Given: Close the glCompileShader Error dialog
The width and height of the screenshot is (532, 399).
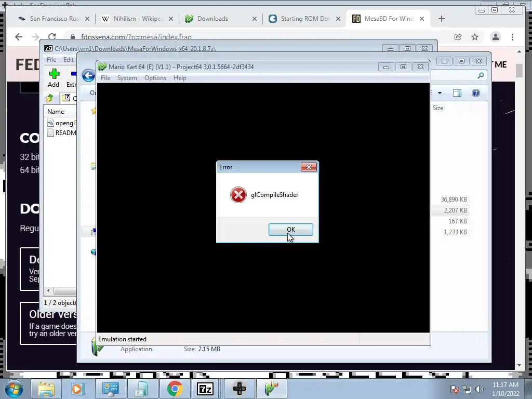Looking at the screenshot, I should 309,167.
